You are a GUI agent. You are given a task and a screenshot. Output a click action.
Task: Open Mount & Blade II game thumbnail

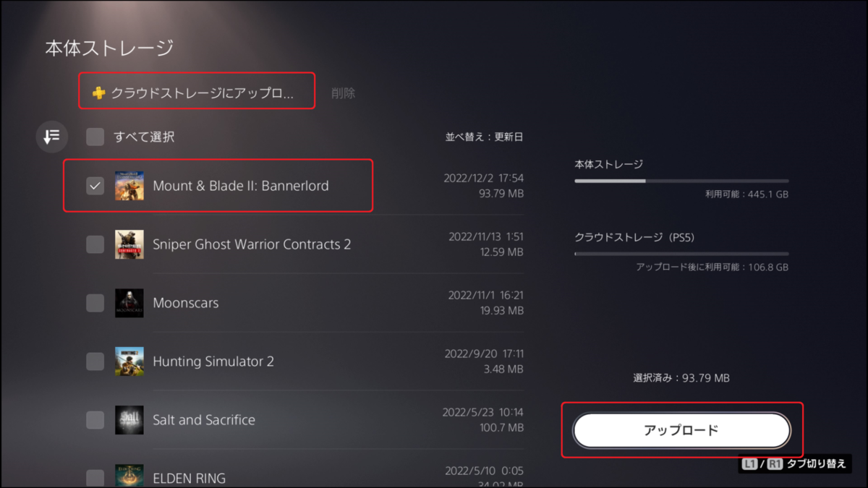click(x=129, y=186)
